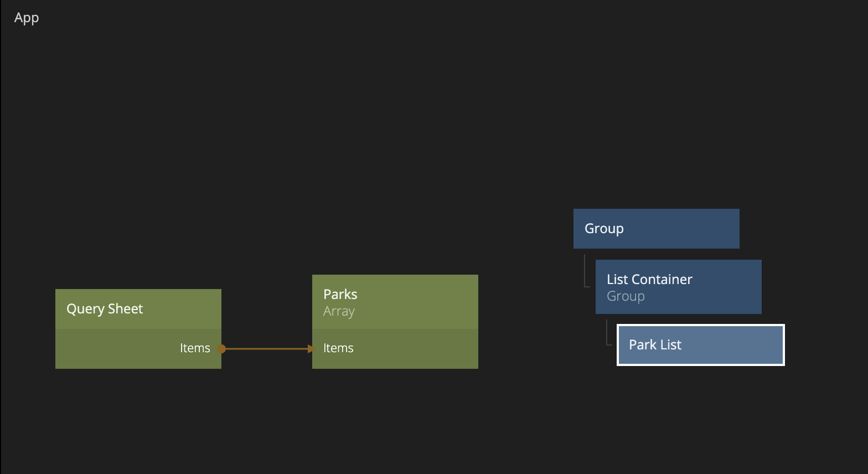Click the Items output label on Query Sheet
Viewport: 868px width, 474px height.
[195, 348]
